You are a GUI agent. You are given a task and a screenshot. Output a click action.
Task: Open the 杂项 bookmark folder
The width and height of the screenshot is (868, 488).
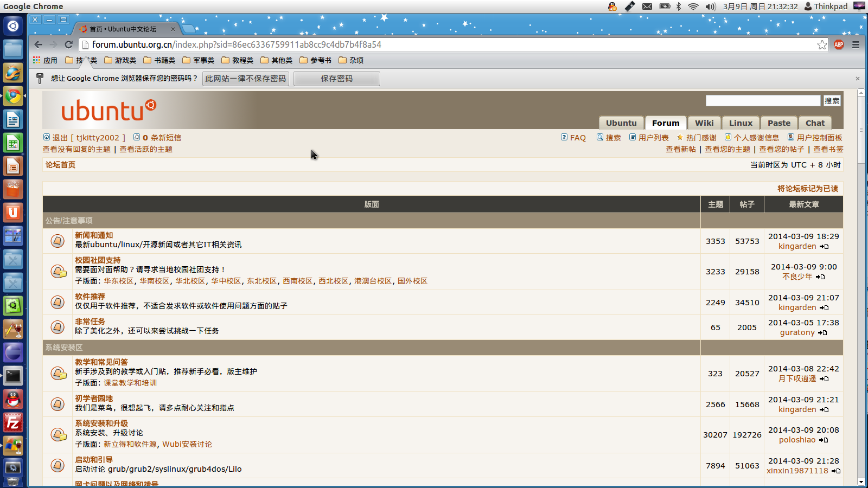pyautogui.click(x=350, y=60)
